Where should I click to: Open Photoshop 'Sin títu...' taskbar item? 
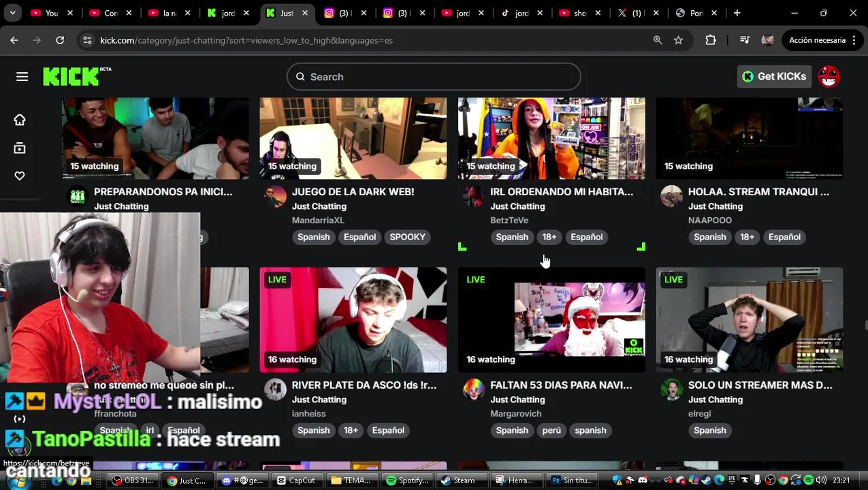click(573, 480)
